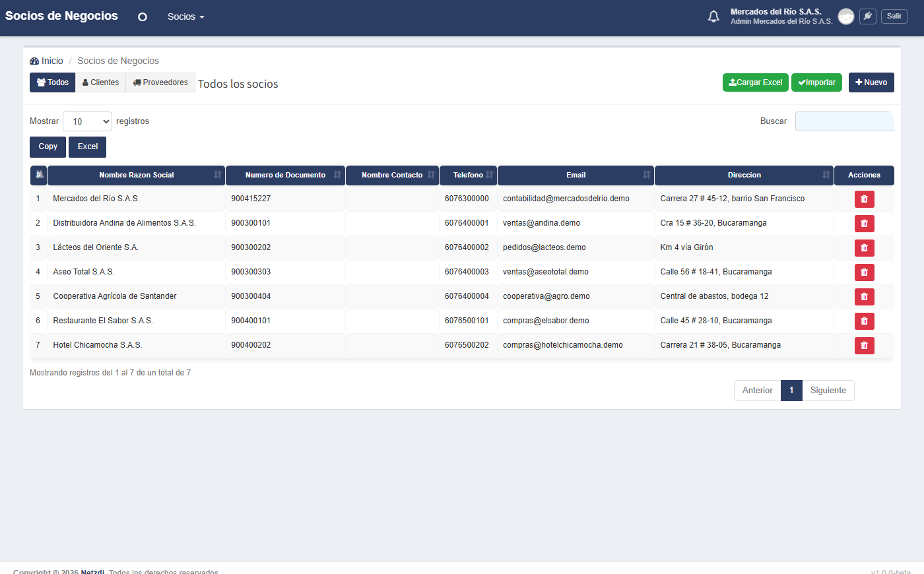Select page 1 in pagination

(x=791, y=391)
